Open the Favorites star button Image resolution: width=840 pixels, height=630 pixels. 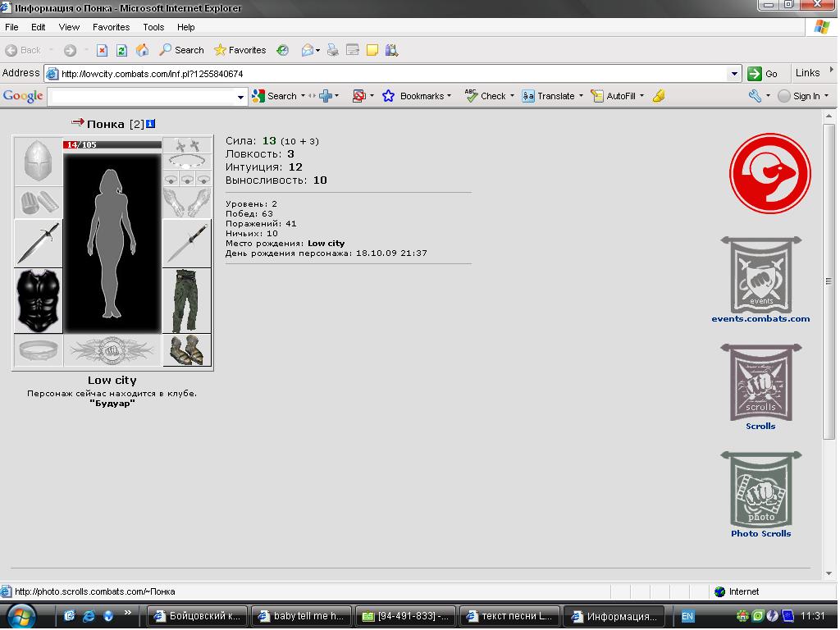(240, 50)
